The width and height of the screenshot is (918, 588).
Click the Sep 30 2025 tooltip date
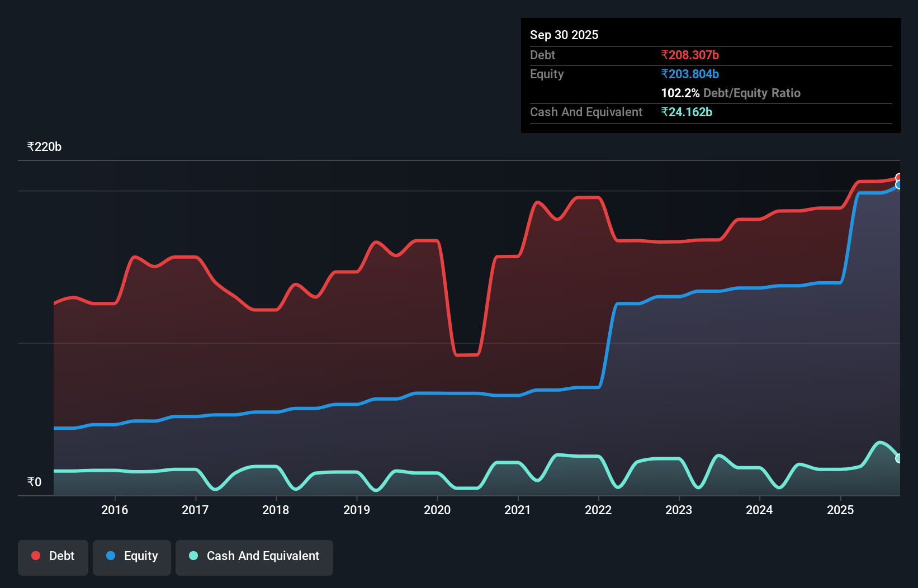coord(564,35)
